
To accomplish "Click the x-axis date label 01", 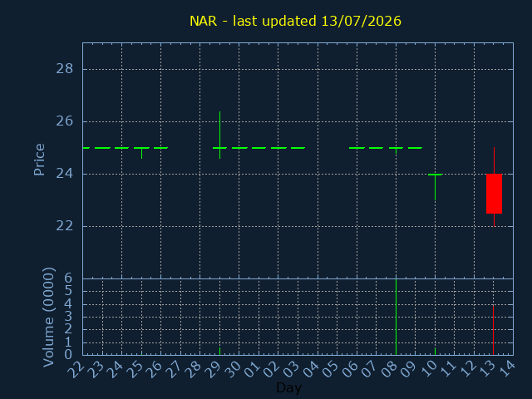I will pyautogui.click(x=252, y=369).
